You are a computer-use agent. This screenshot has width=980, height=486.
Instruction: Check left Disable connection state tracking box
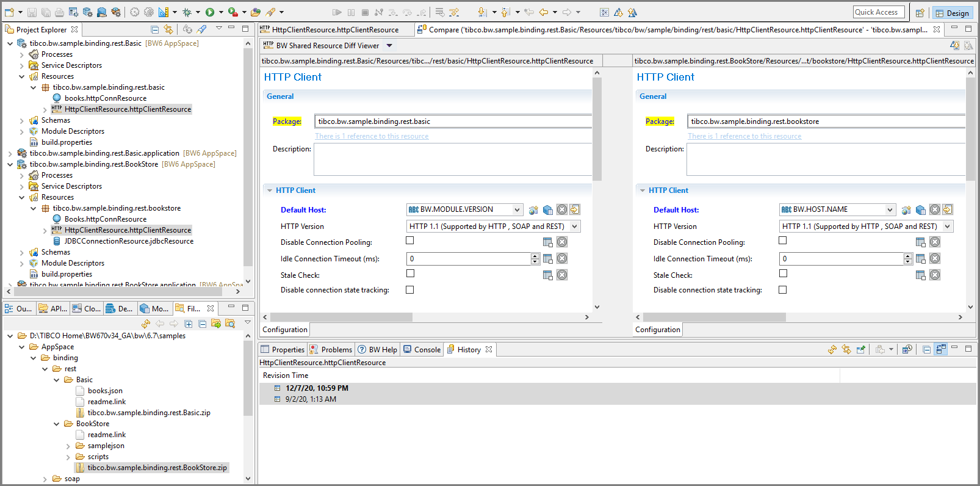pyautogui.click(x=410, y=290)
